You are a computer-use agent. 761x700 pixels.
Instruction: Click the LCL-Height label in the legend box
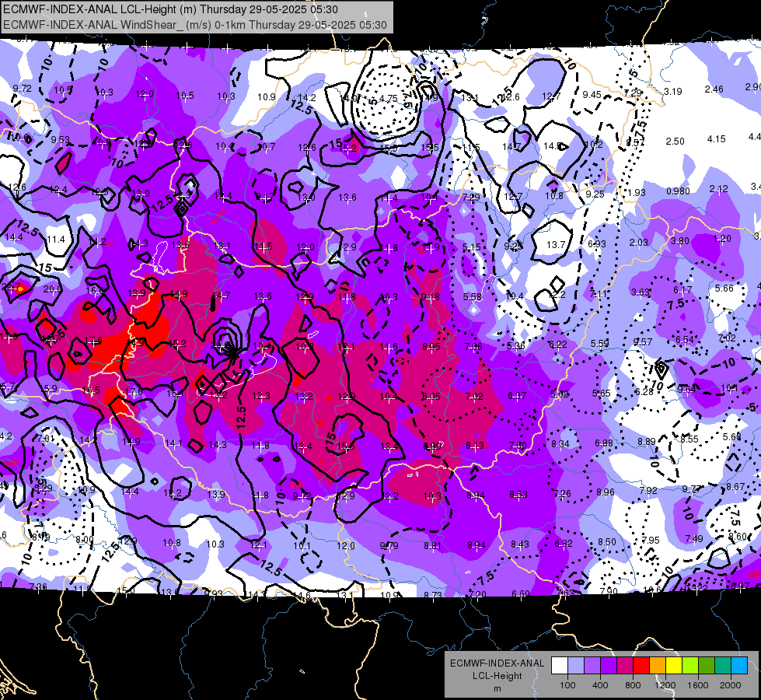coord(497,676)
